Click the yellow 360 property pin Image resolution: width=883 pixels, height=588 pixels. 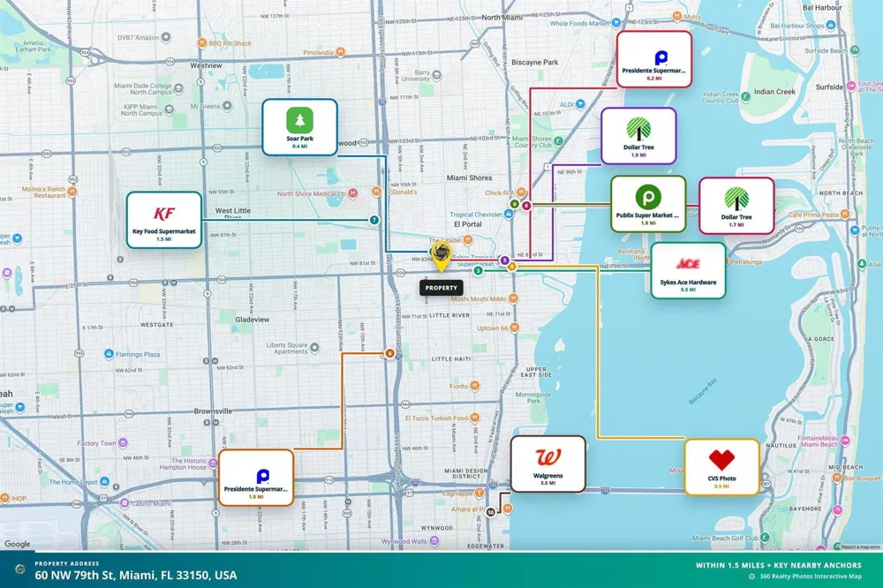click(441, 257)
